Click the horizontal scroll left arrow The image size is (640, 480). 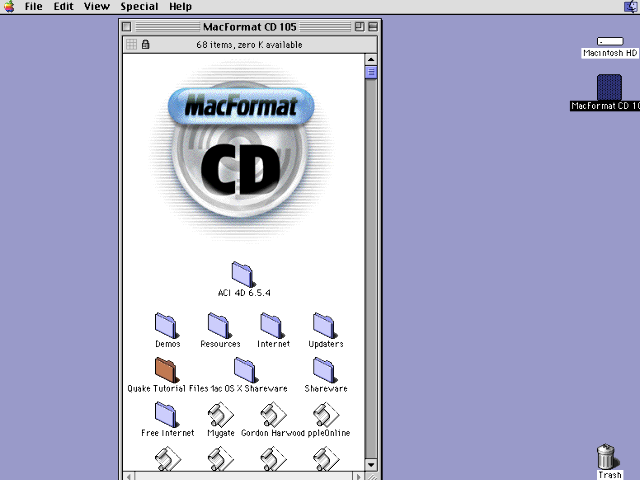click(129, 476)
